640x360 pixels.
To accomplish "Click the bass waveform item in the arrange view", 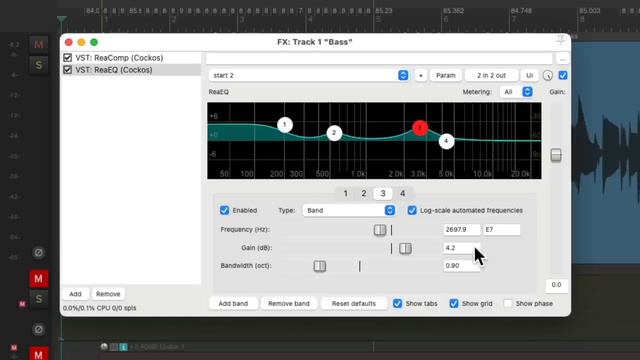I will point(606,153).
